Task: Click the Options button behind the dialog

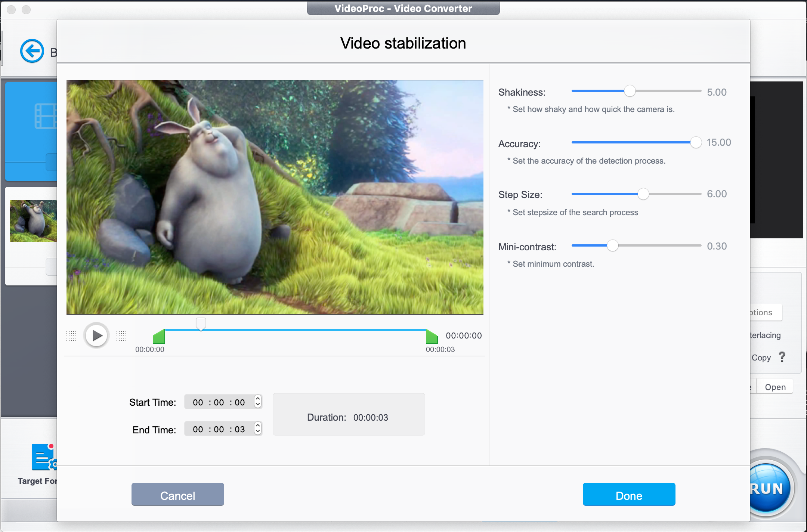Action: (x=766, y=312)
